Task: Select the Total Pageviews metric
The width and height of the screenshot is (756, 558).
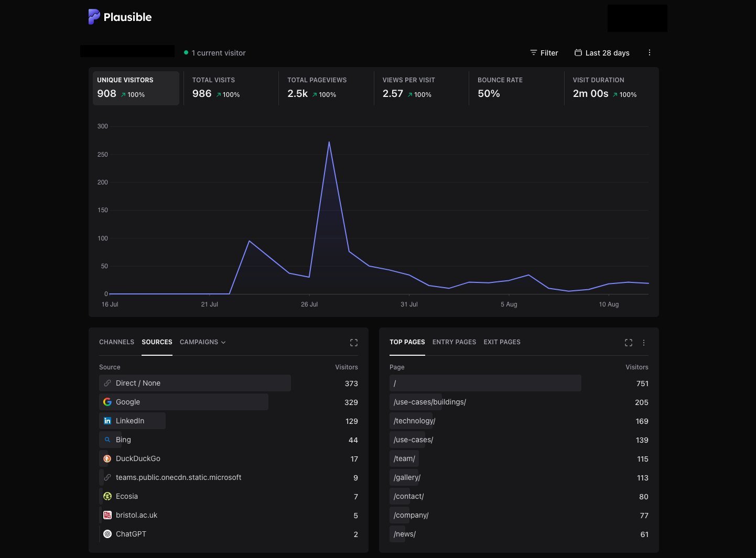Action: 326,88
